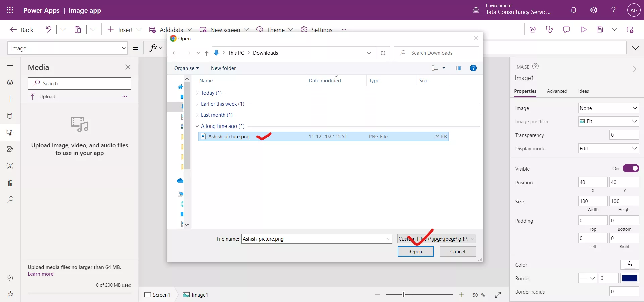Toggle the preview pane icon in the Open dialog
Screen dimensions: 644x302
pos(458,68)
